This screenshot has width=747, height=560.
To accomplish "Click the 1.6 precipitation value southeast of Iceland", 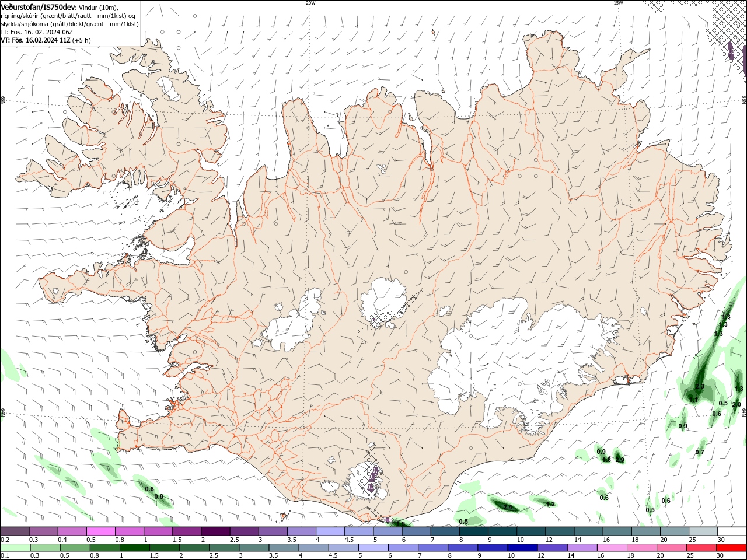I will point(606,460).
